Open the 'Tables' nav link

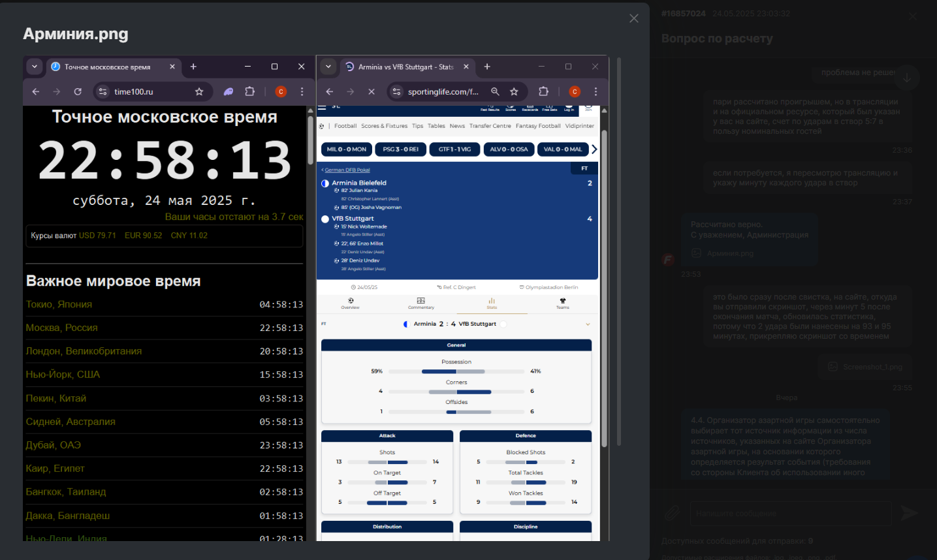pyautogui.click(x=436, y=126)
